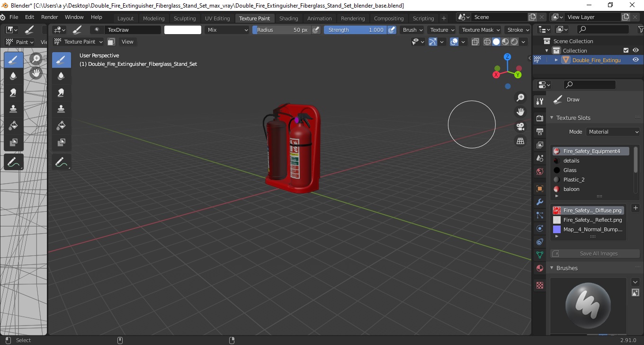Collapse the Brushes panel
Viewport: 644px width, 345px height.
(552, 268)
